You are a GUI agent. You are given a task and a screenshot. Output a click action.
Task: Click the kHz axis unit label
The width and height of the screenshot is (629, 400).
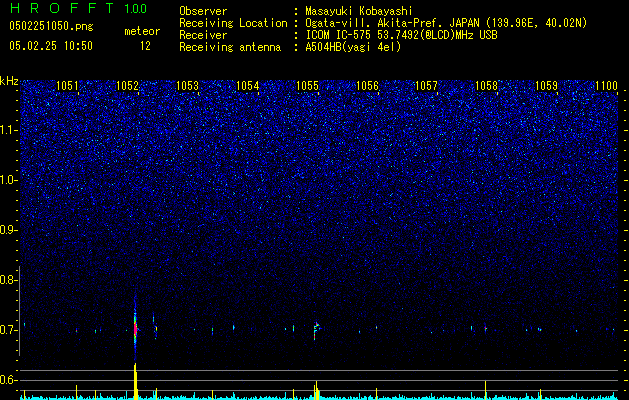9,81
